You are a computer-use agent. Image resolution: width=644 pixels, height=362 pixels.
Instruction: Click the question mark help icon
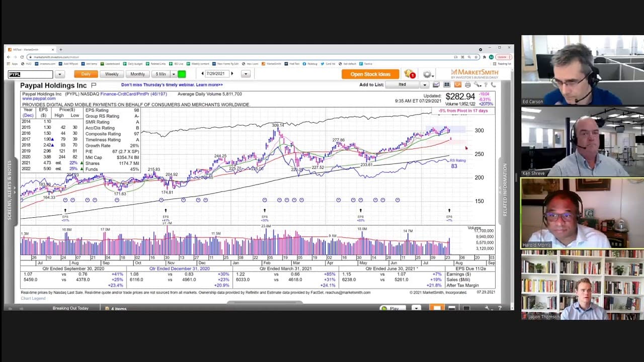tap(486, 84)
